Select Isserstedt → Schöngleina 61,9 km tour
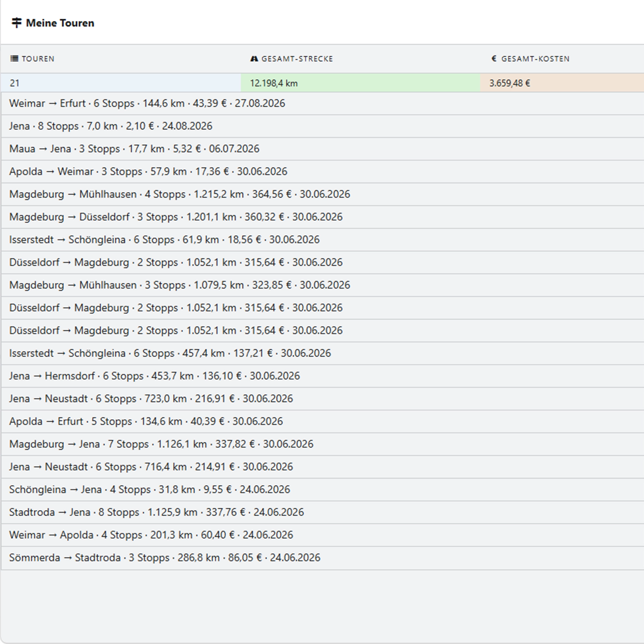The width and height of the screenshot is (644, 644). point(322,240)
